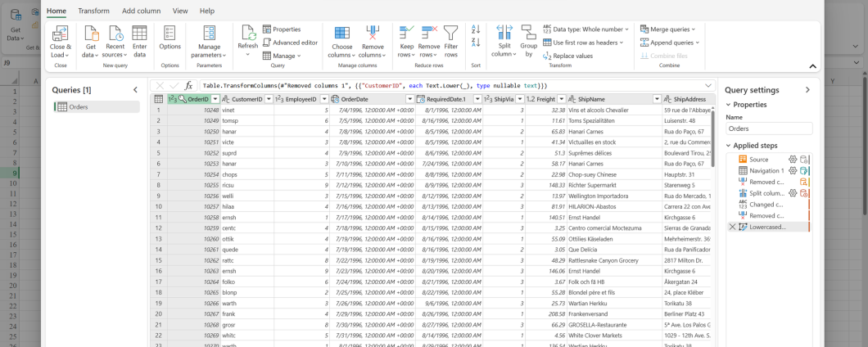Viewport: 868px width, 347px height.
Task: Open the OrderDate column filter dropdown
Action: pyautogui.click(x=410, y=99)
